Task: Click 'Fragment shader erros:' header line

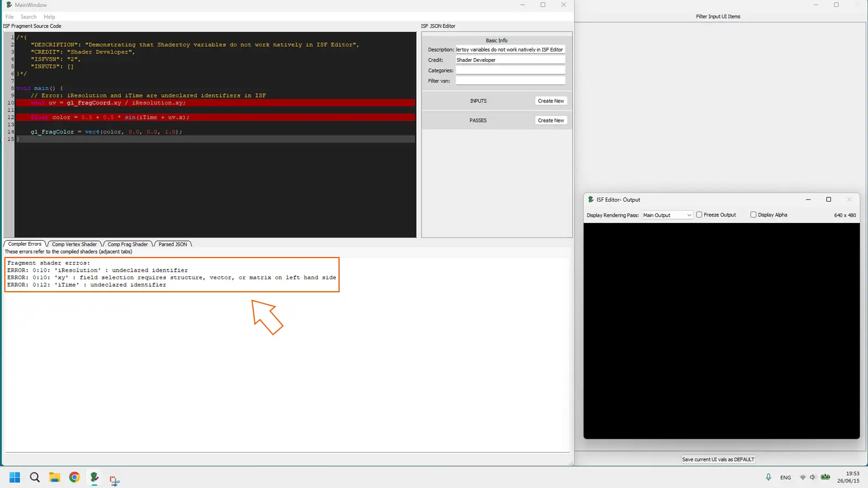Action: tap(49, 263)
